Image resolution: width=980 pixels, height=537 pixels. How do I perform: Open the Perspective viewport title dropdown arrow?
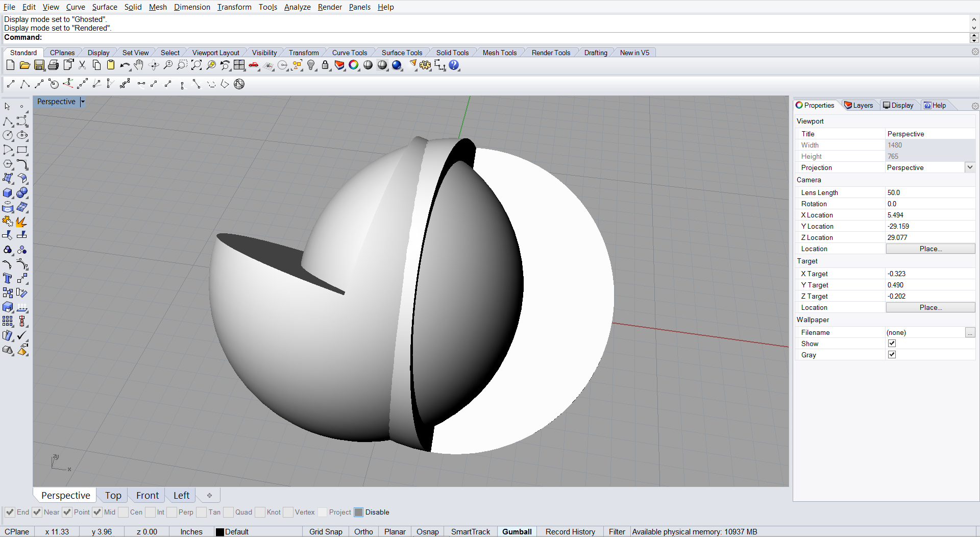(83, 102)
